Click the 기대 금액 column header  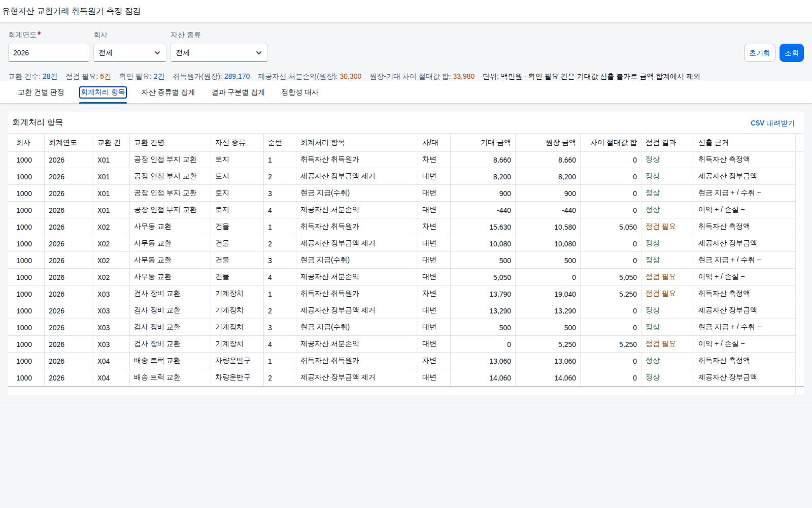tap(483, 143)
